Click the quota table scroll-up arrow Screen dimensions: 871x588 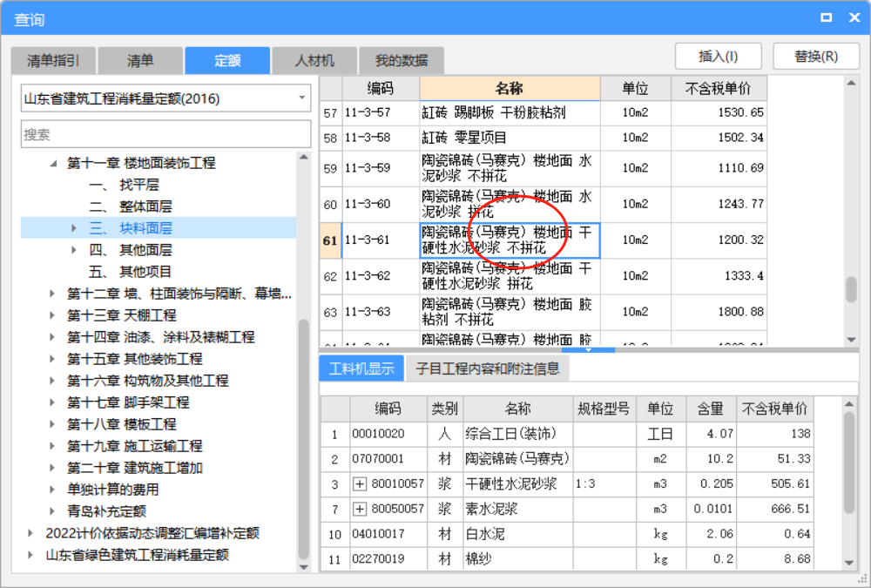[x=851, y=83]
